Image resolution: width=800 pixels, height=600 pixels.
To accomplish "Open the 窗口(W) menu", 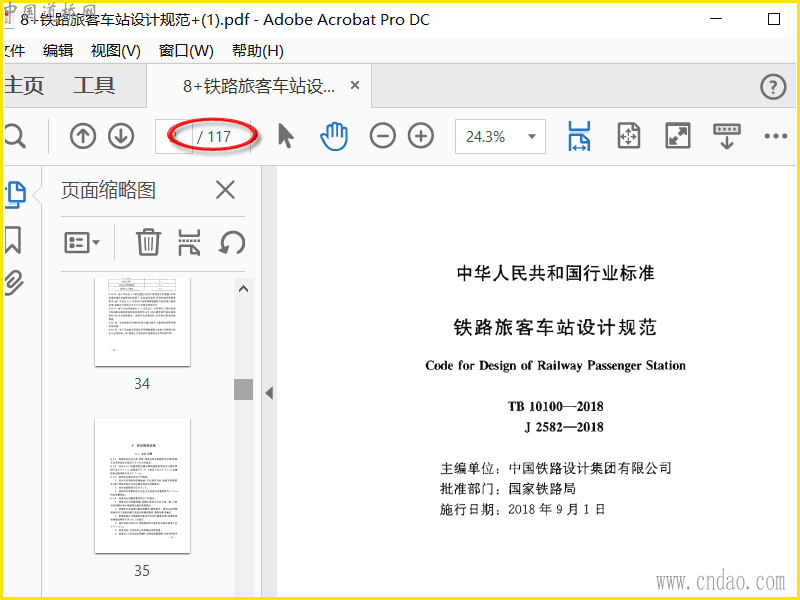I will 186,51.
